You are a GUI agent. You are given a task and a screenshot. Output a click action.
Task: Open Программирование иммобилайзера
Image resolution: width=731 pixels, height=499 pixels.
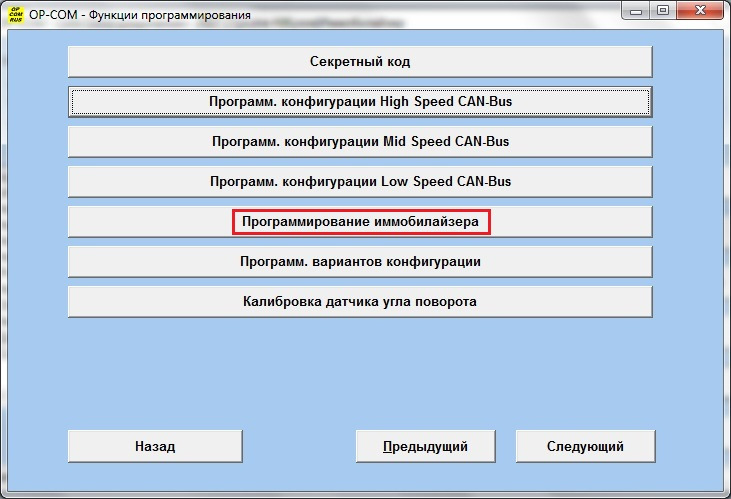[360, 222]
